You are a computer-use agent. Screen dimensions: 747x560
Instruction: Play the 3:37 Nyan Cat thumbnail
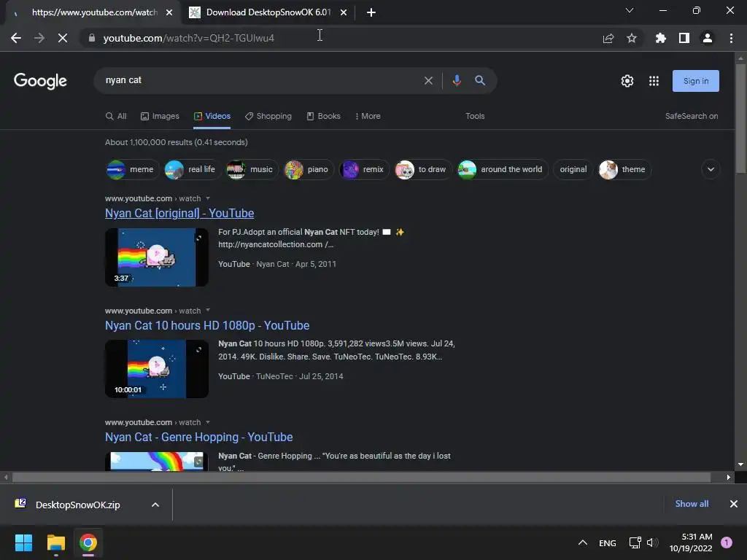click(x=157, y=257)
